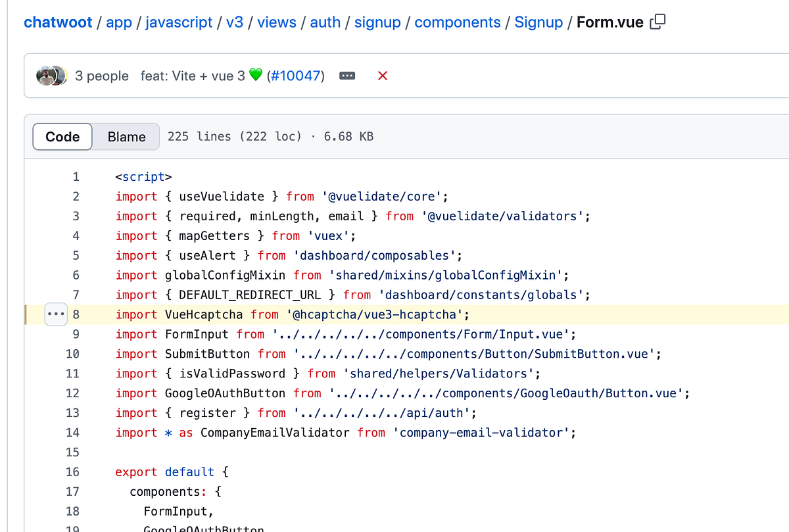The height and width of the screenshot is (532, 789).
Task: Open the signup breadcrumb folder
Action: [x=377, y=22]
